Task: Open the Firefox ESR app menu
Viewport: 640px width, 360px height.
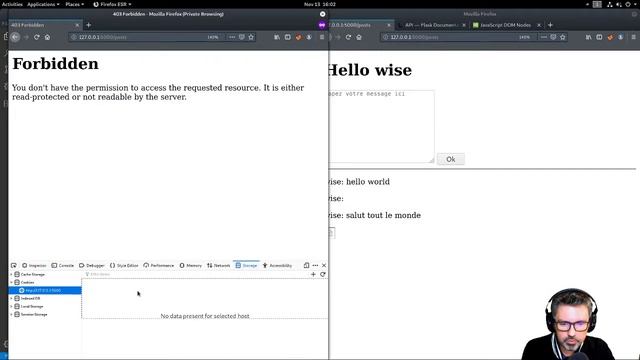Action: click(x=112, y=4)
